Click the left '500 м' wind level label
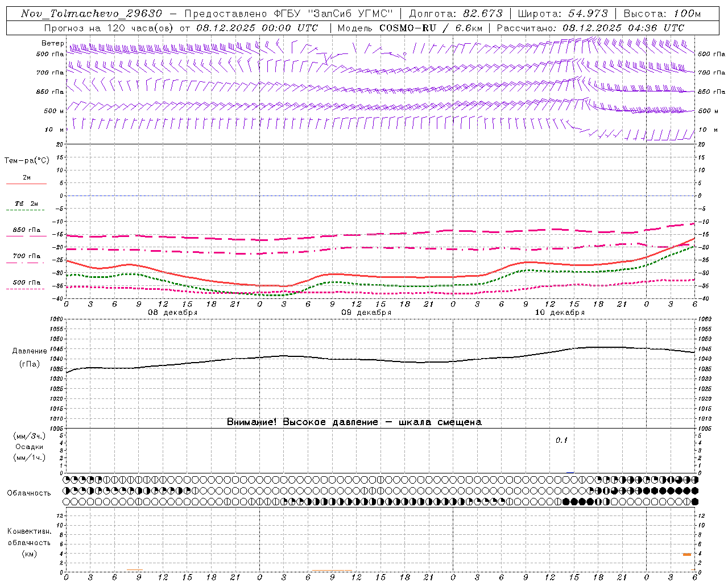 coord(54,111)
